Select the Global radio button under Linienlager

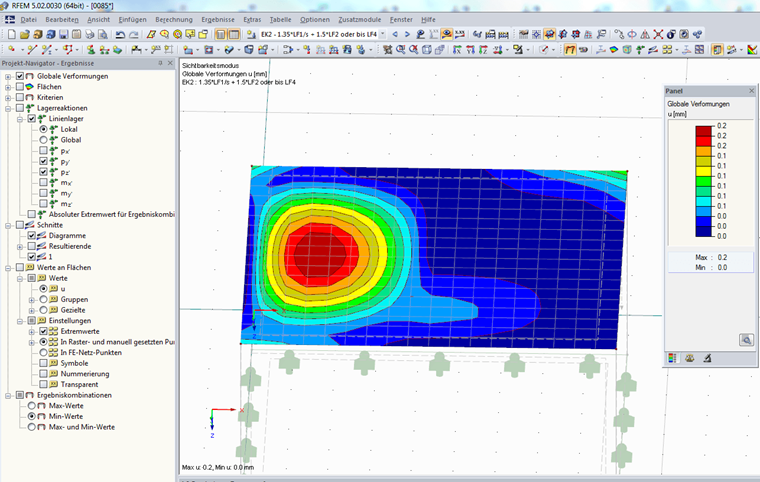click(x=43, y=140)
